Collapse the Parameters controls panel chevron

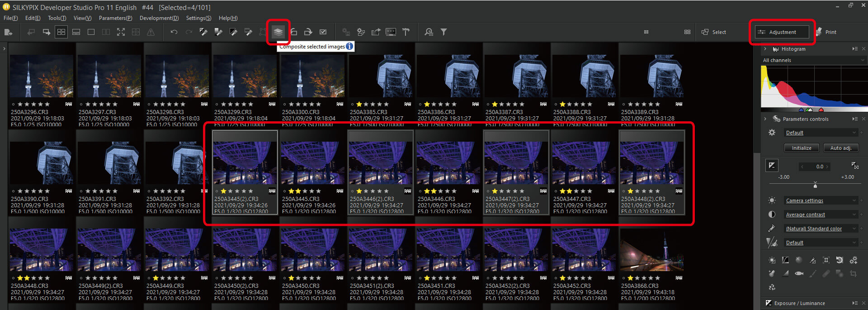(765, 119)
